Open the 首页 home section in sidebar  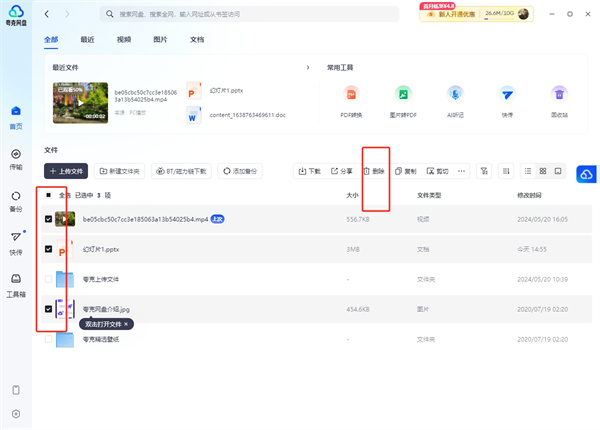pos(16,118)
